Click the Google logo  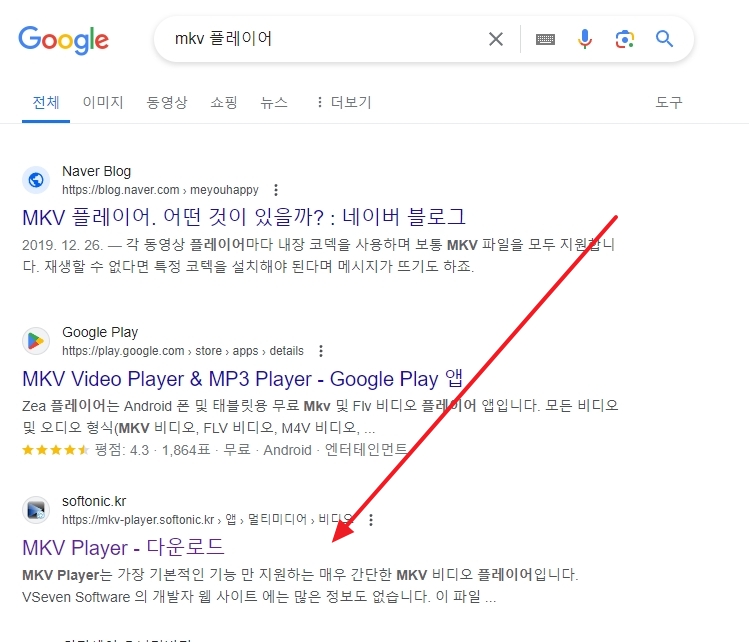64,40
